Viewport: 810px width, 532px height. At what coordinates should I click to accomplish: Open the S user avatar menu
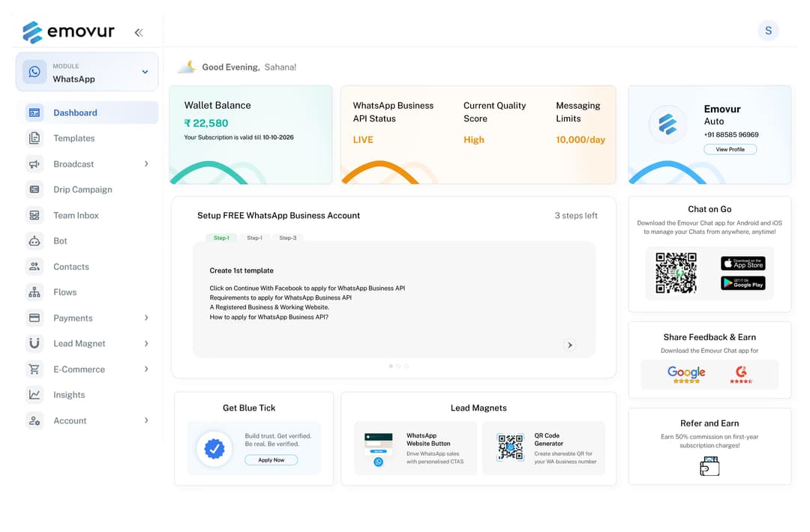click(768, 31)
